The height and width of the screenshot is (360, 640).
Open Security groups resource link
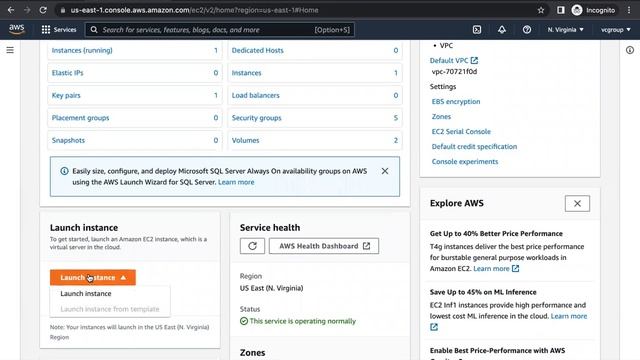point(257,118)
